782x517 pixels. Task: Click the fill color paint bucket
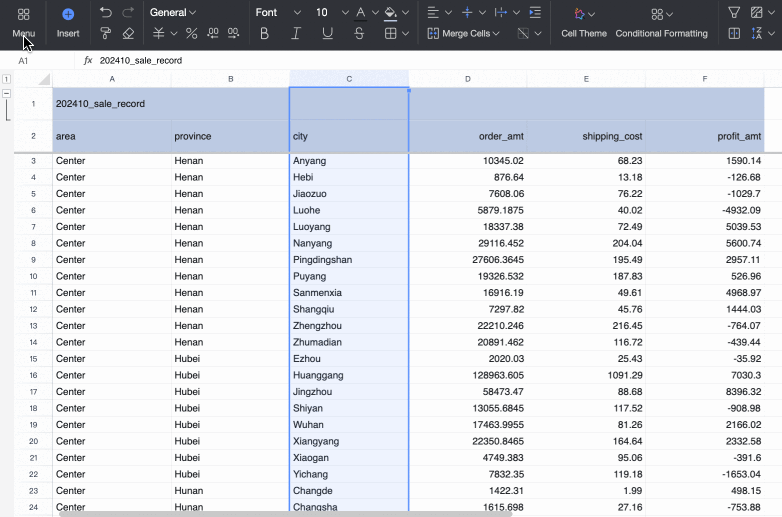(390, 13)
